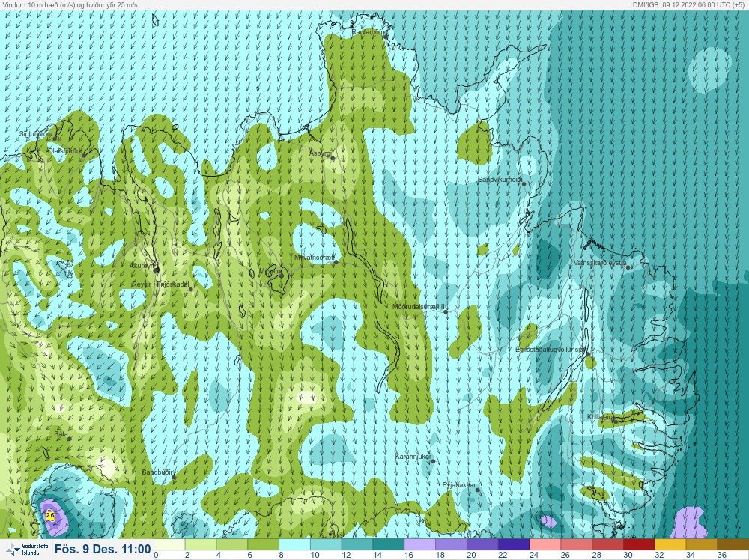Pick the dark red 30-32 m/s swatch
The image size is (749, 560).
tap(639, 545)
